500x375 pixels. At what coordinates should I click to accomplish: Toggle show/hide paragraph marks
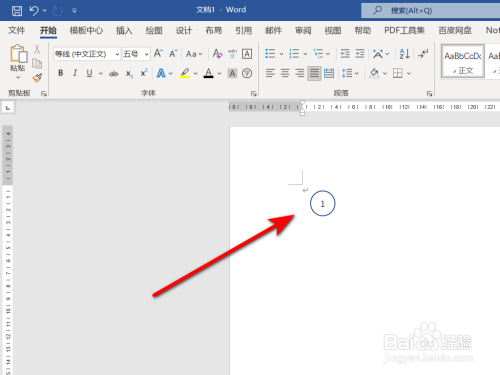pyautogui.click(x=423, y=53)
